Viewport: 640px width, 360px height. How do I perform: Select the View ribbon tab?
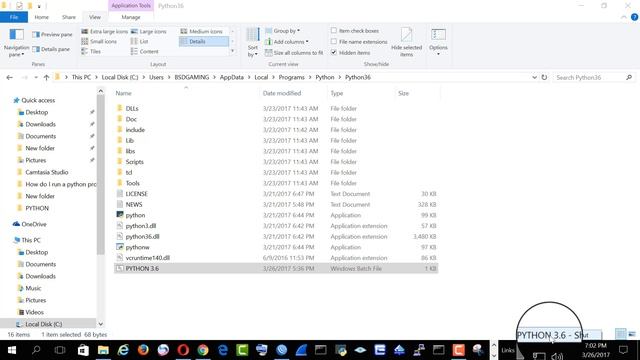pyautogui.click(x=95, y=17)
